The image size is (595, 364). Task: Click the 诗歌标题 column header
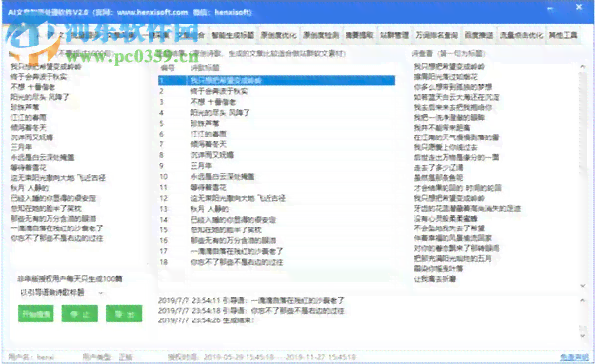click(x=205, y=68)
